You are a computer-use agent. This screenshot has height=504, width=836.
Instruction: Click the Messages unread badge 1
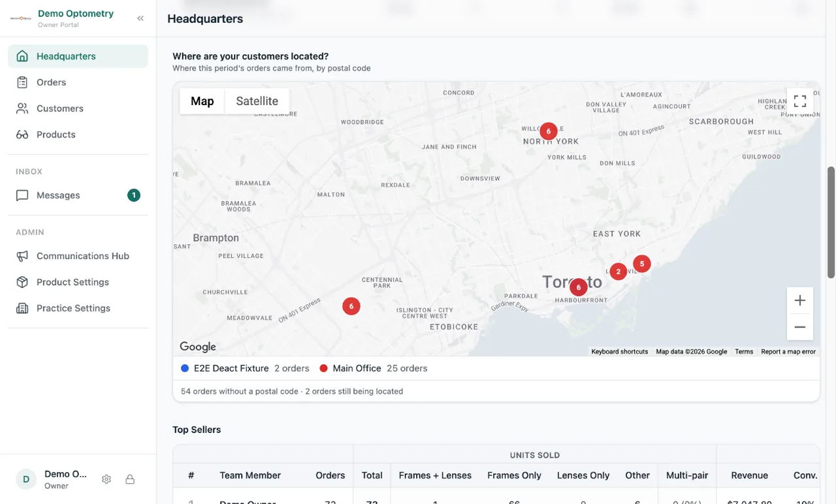click(x=134, y=195)
